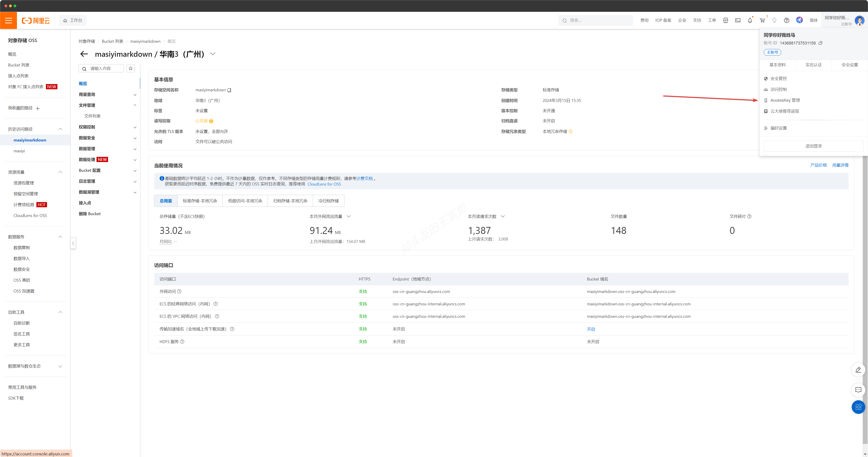
Task: Open the 本月外网流出流量 dropdown
Action: click(x=349, y=216)
